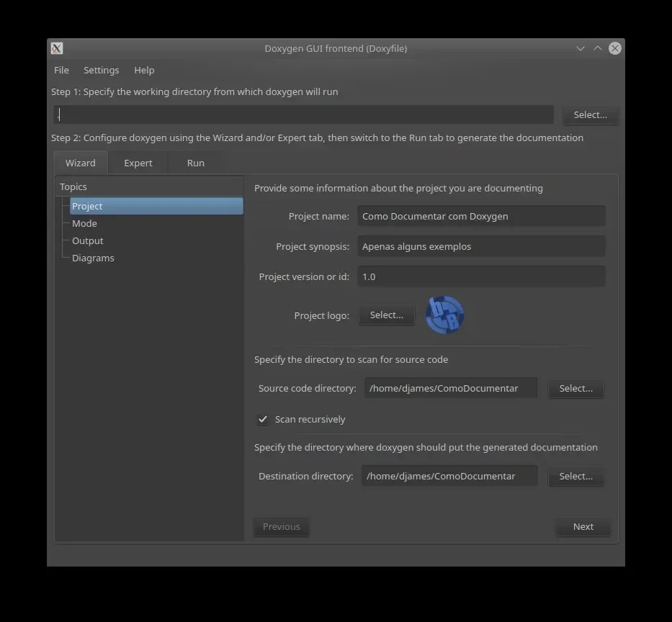Toggle the Scan recursively checkbox

pos(263,420)
